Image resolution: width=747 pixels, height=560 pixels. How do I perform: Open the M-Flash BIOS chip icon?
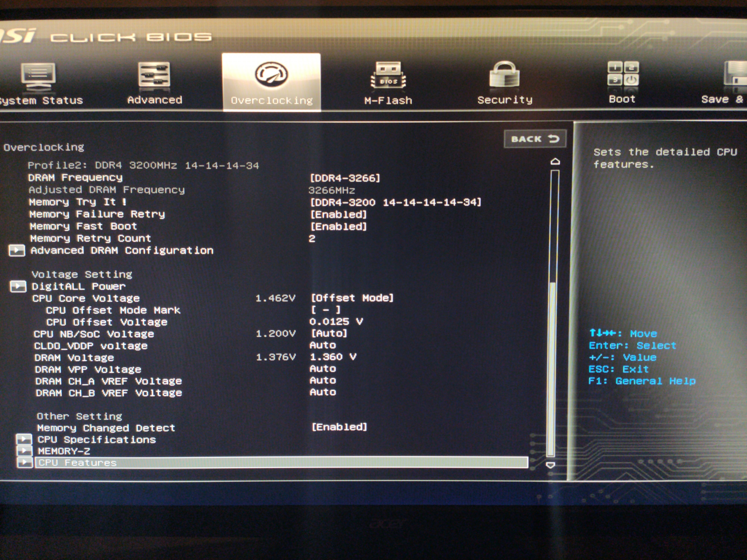tap(388, 75)
